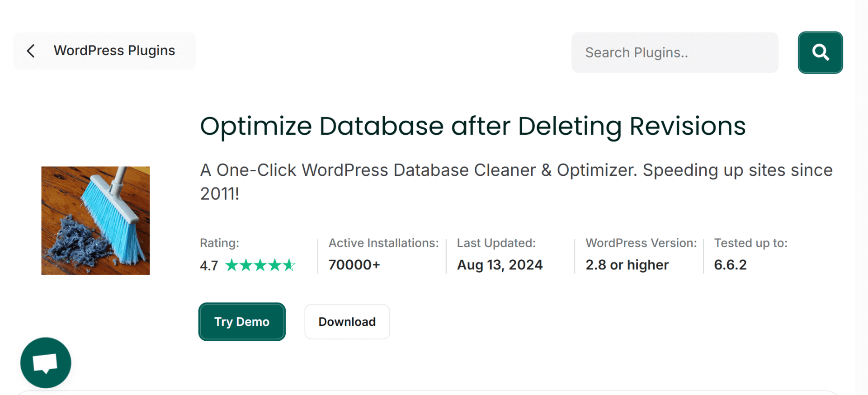The image size is (868, 395).
Task: Click the Try Demo button
Action: click(241, 321)
